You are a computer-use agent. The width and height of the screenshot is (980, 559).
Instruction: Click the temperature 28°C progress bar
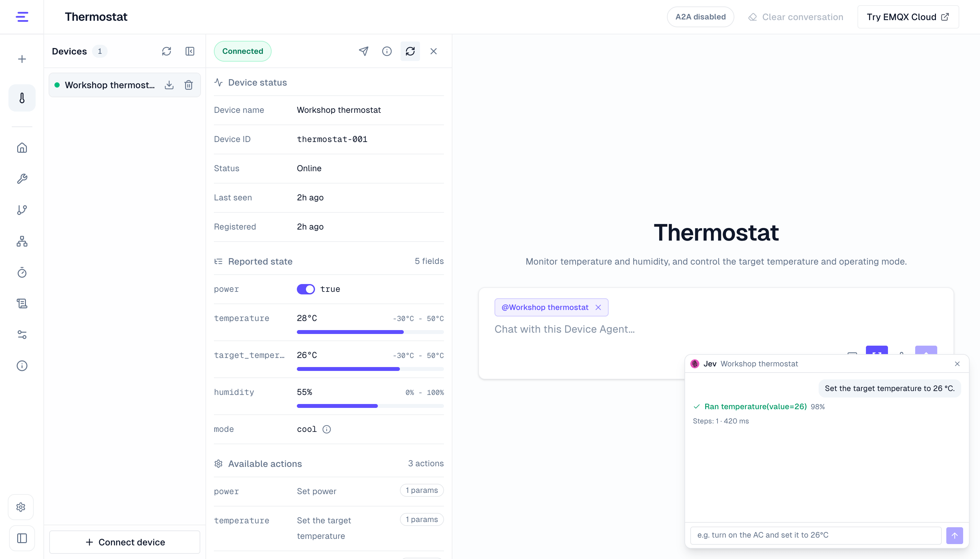370,332
